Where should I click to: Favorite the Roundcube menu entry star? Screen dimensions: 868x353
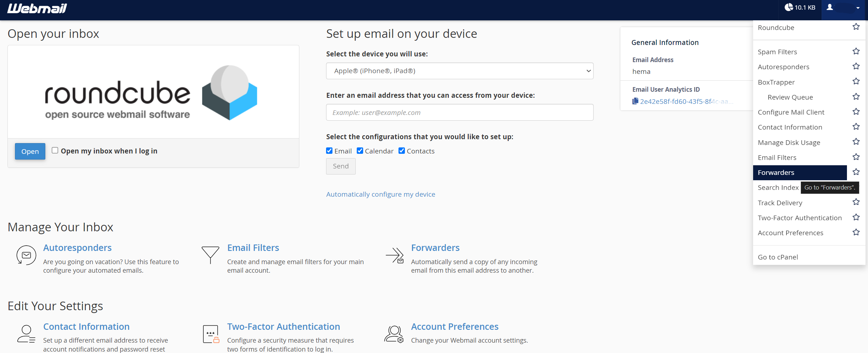point(856,27)
